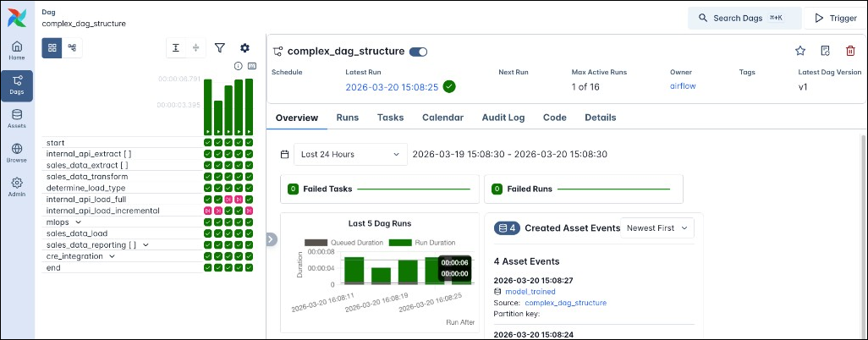The width and height of the screenshot is (868, 340).
Task: Click the Search Dags box
Action: tap(744, 19)
